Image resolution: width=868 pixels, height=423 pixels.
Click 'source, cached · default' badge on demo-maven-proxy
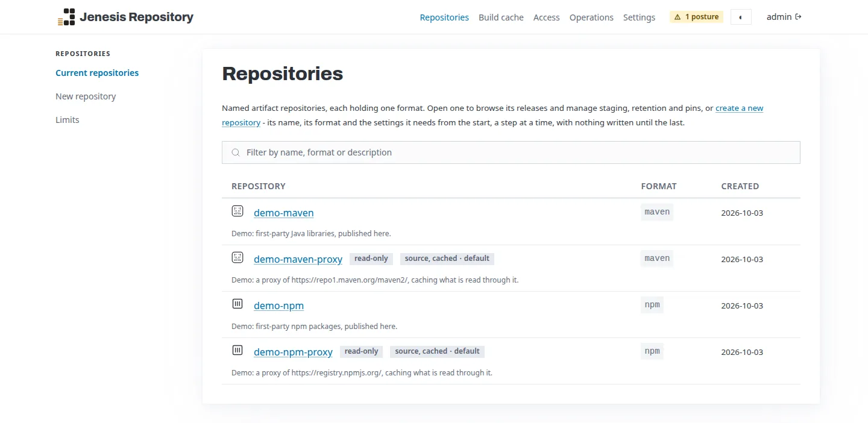click(x=447, y=258)
